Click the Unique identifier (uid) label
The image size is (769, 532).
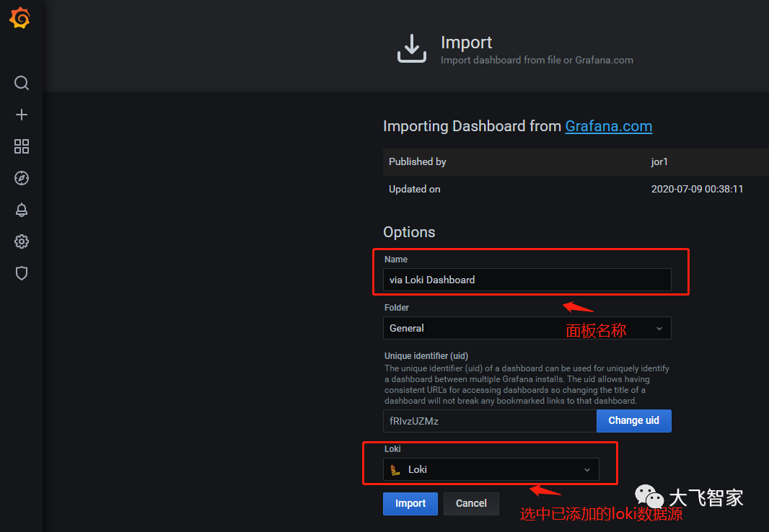(x=426, y=356)
